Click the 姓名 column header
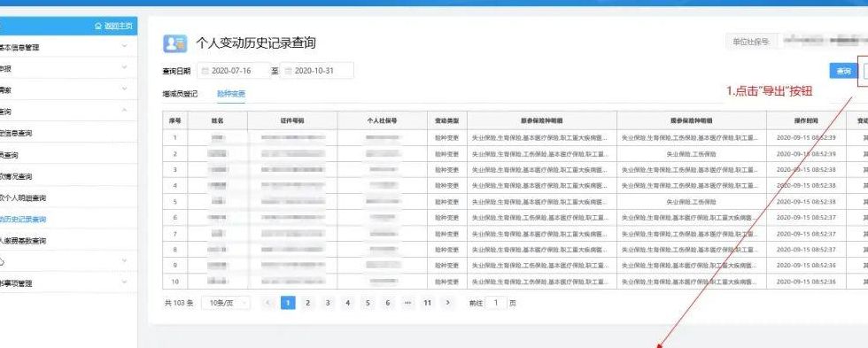 pyautogui.click(x=218, y=120)
